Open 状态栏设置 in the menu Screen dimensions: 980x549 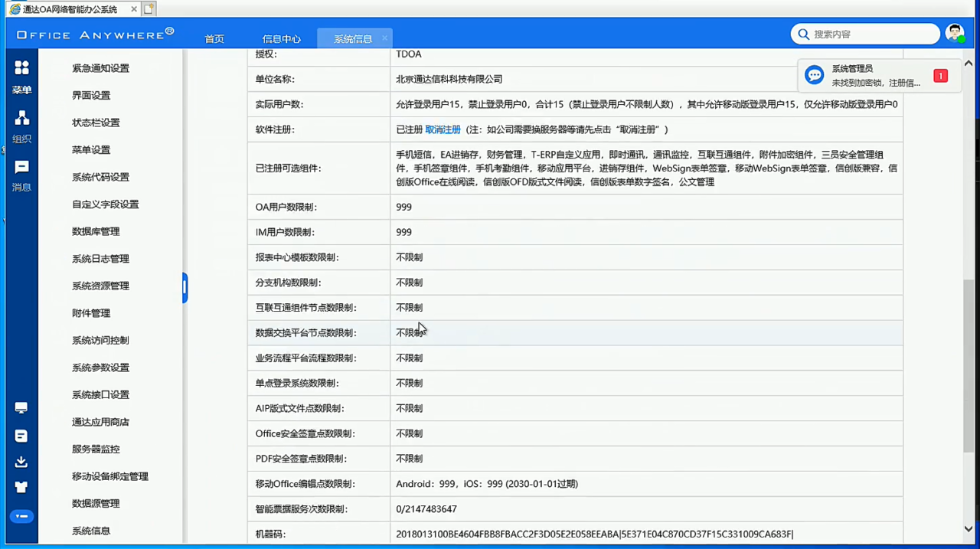coord(96,123)
